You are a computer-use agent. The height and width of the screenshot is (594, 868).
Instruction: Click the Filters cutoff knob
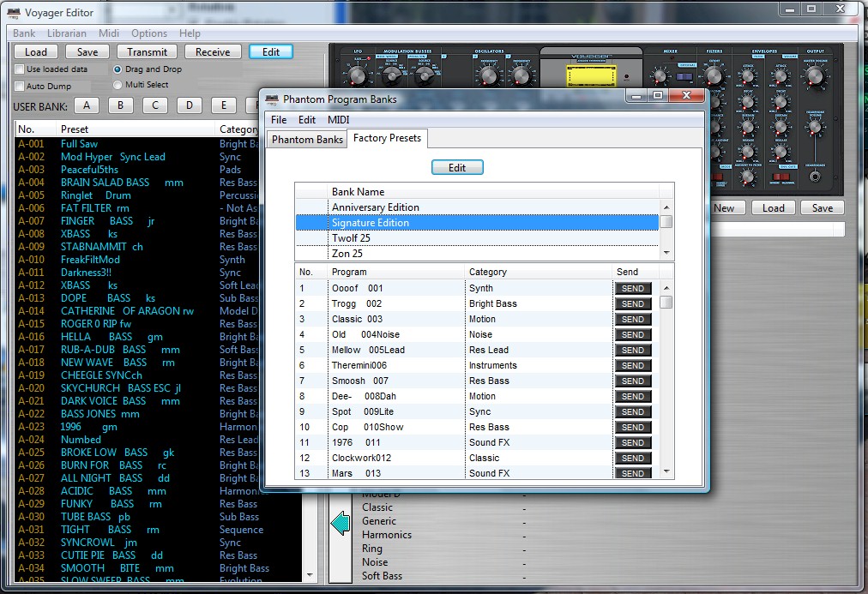point(714,76)
